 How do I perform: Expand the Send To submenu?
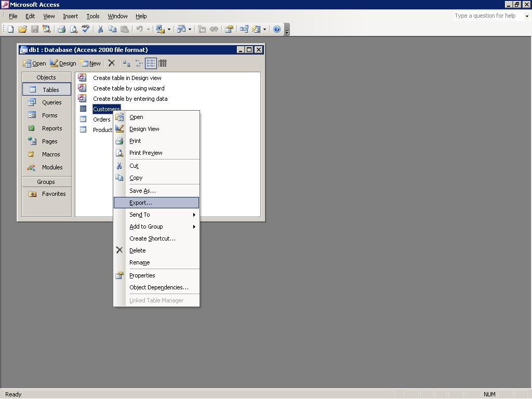[x=156, y=215]
